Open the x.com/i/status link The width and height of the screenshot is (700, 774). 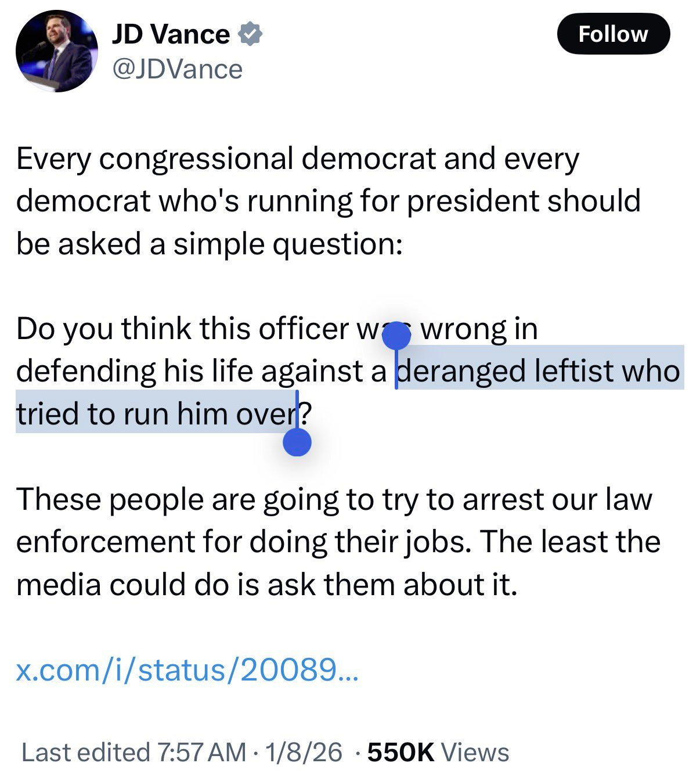[x=187, y=669]
